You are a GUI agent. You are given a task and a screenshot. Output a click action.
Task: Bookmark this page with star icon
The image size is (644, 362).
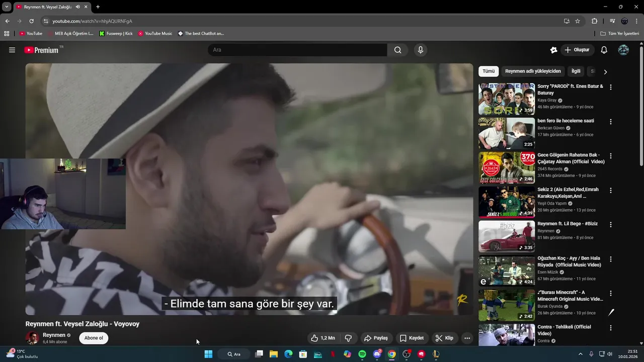(578, 21)
